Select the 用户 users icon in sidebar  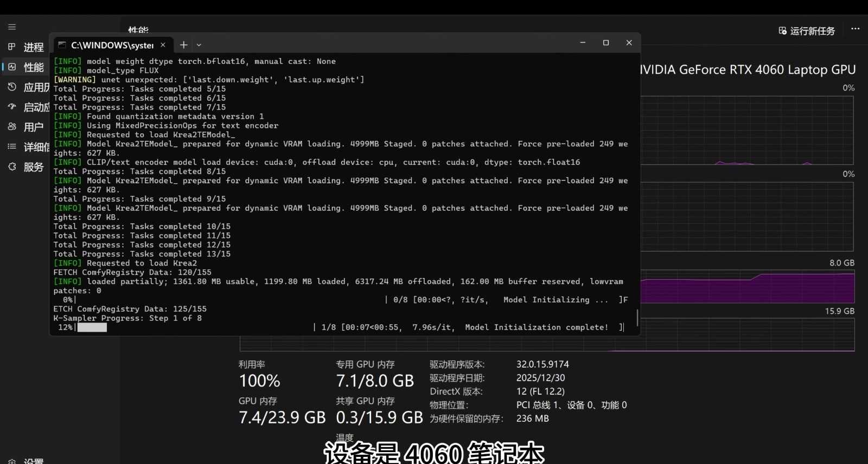tap(12, 127)
